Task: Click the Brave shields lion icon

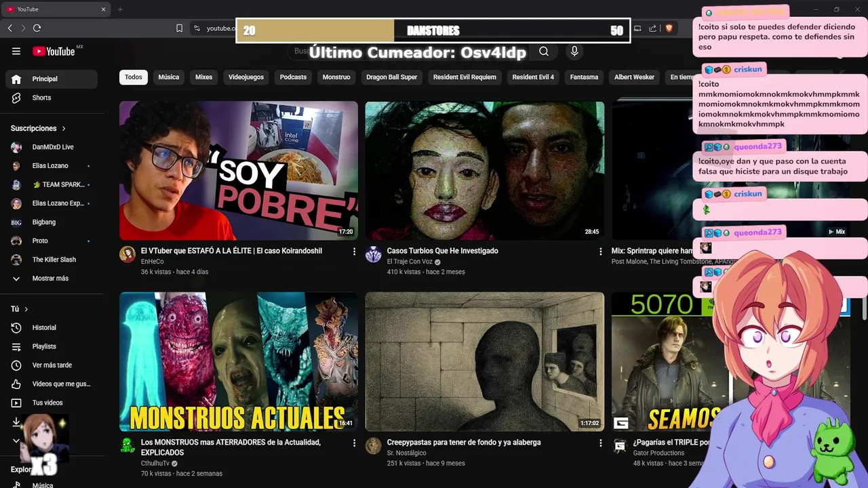Action: [x=669, y=28]
